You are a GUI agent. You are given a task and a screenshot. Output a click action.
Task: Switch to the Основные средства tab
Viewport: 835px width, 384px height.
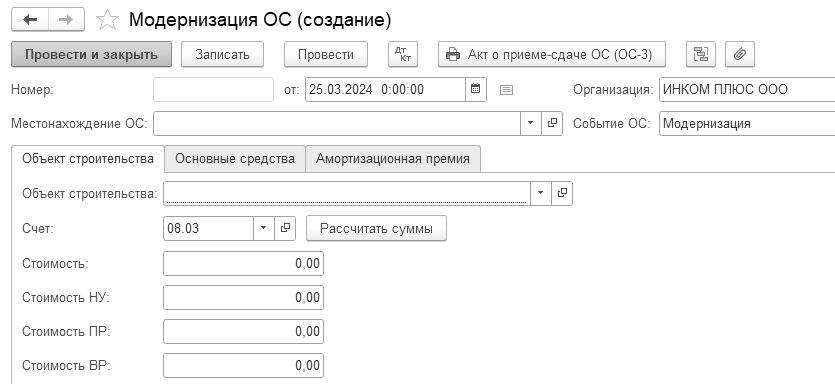coord(235,159)
